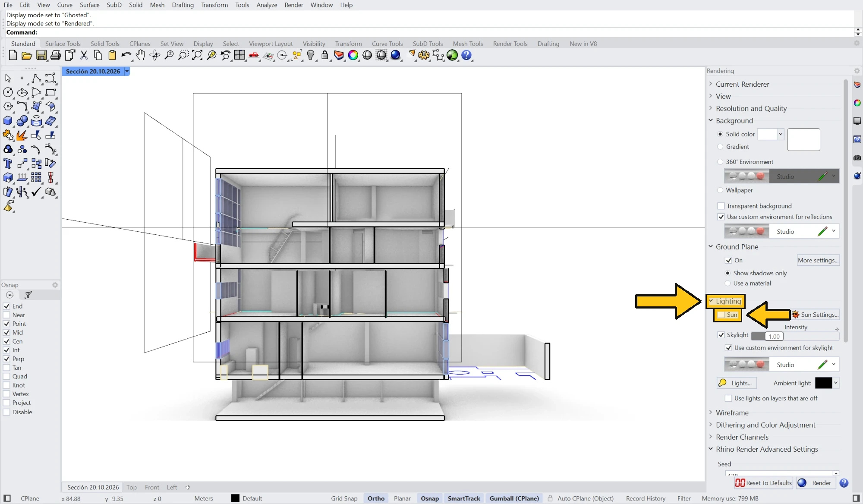Click the blue help question mark in the toolbar

[466, 55]
